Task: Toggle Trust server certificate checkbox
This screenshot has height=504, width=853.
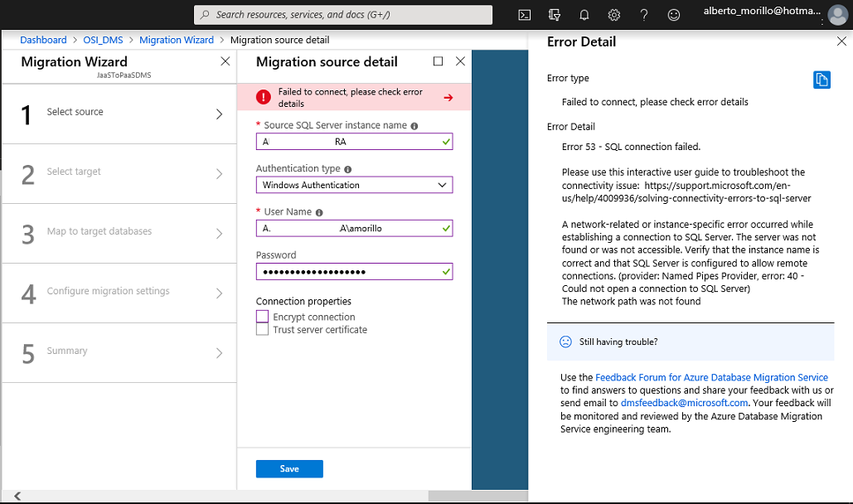Action: [x=262, y=329]
